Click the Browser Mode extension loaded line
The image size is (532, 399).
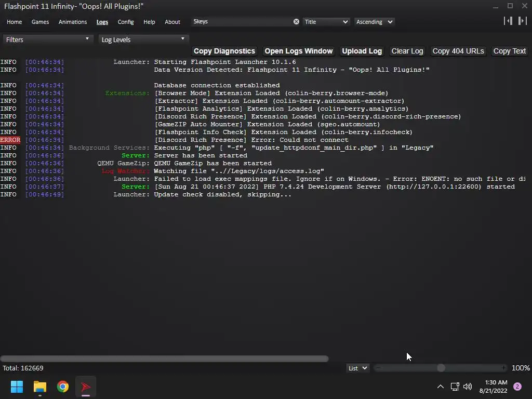(x=271, y=93)
